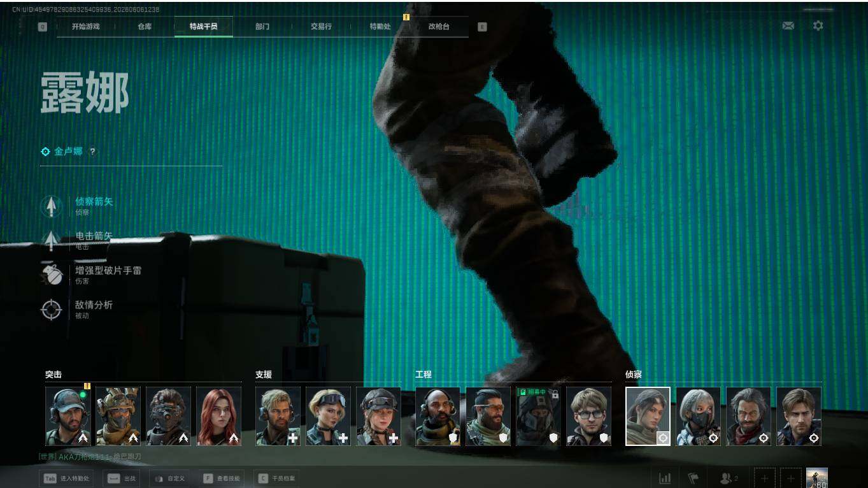868x488 pixels.
Task: Click the 干员档案 button
Action: coord(277,478)
